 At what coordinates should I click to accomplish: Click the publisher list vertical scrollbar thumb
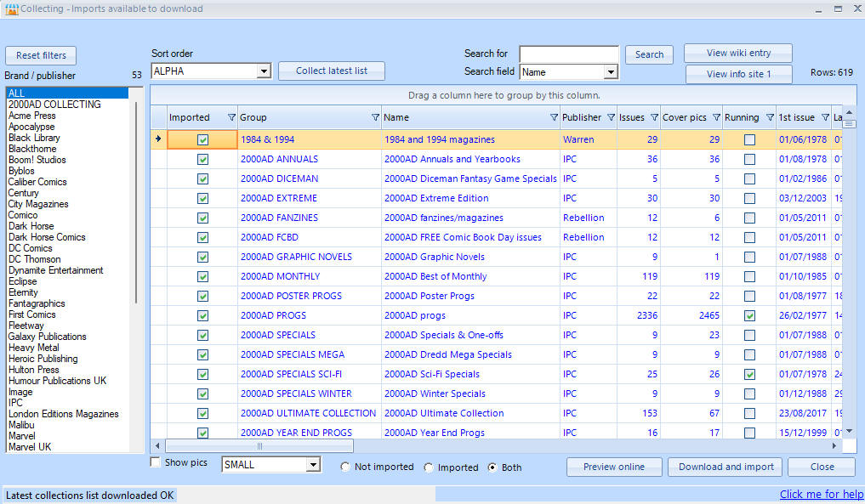click(136, 201)
